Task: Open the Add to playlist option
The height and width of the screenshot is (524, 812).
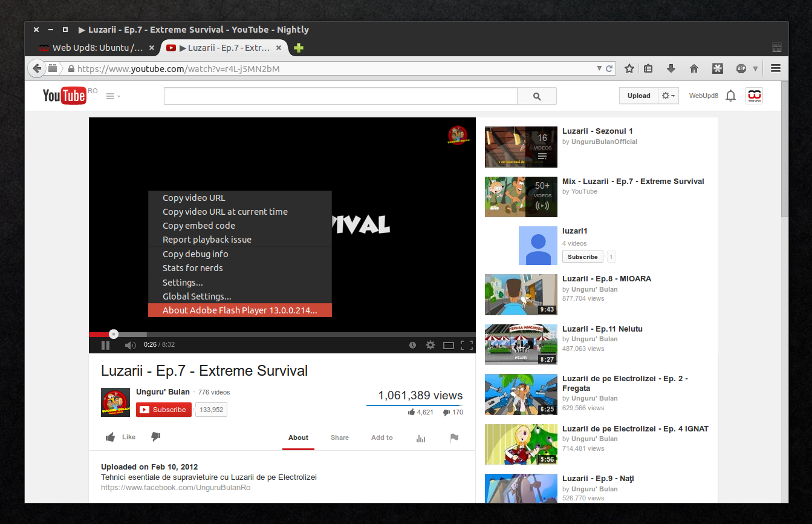Action: [x=382, y=437]
